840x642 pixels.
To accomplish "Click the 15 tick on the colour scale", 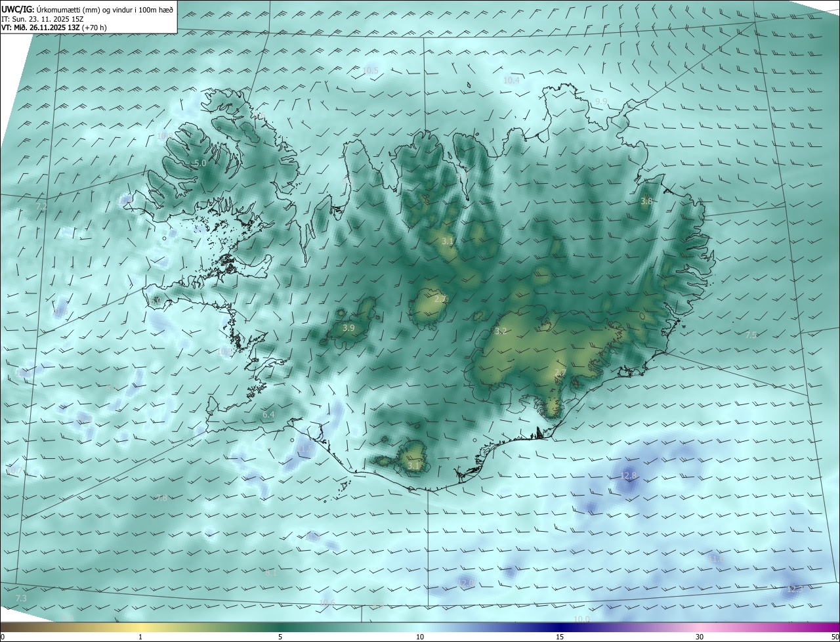I will (560, 637).
